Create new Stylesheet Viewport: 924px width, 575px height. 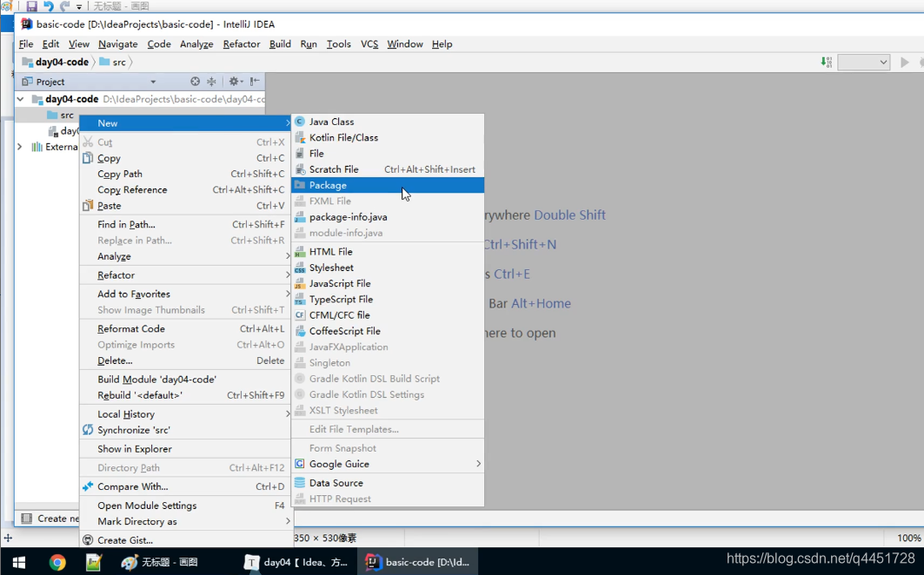pyautogui.click(x=388, y=268)
